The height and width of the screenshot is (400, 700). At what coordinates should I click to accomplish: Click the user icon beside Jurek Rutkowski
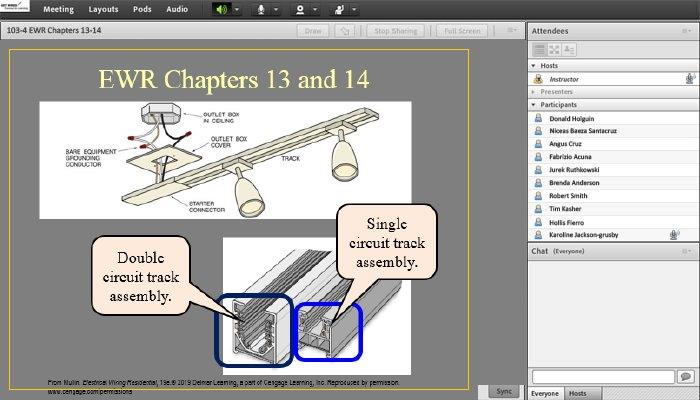pyautogui.click(x=538, y=170)
